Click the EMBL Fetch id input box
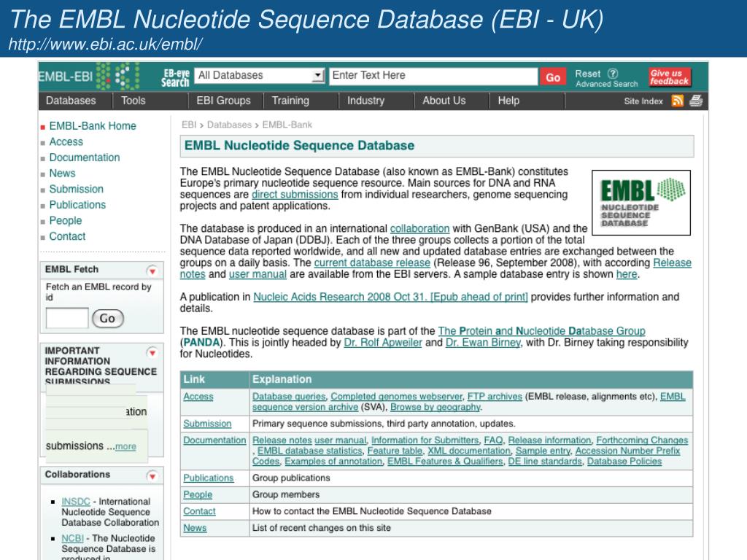Viewport: 747px width, 560px height. (66, 318)
